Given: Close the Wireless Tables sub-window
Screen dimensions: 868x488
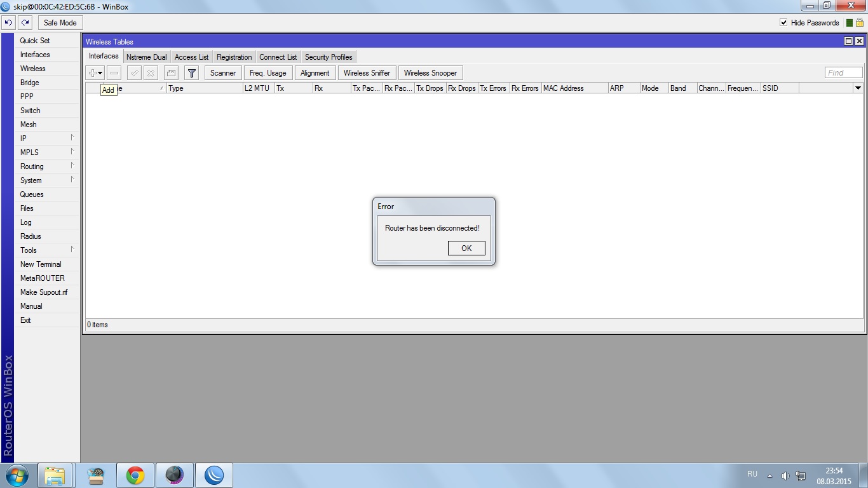Looking at the screenshot, I should coord(859,41).
